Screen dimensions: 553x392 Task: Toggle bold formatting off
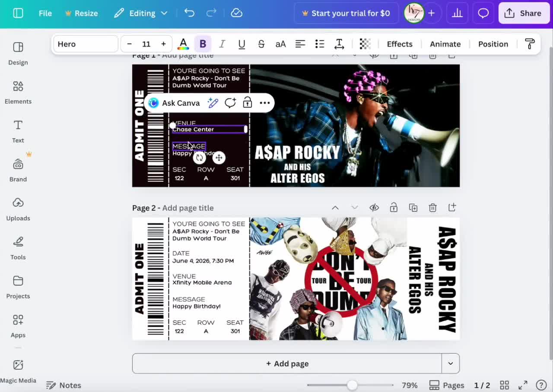[203, 44]
